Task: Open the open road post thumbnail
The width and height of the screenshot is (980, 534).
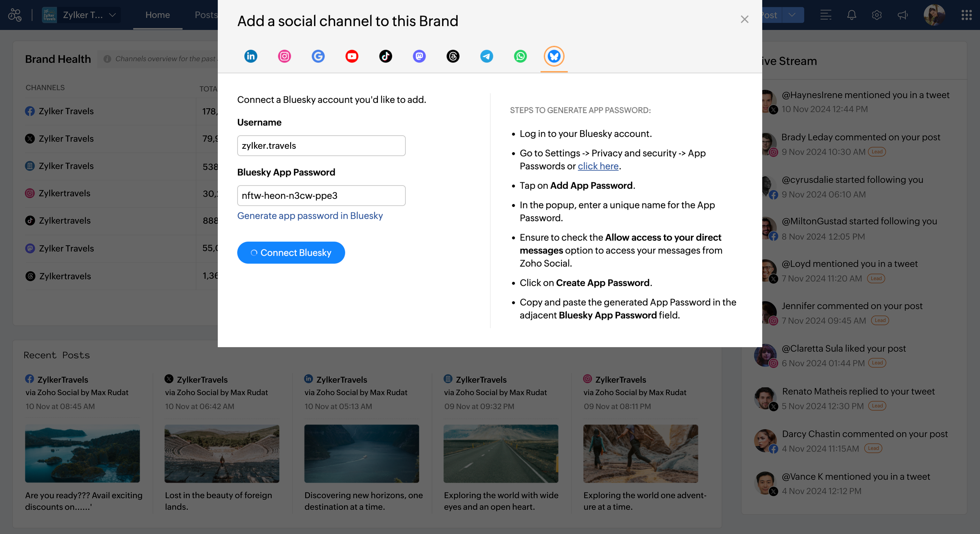Action: point(501,454)
